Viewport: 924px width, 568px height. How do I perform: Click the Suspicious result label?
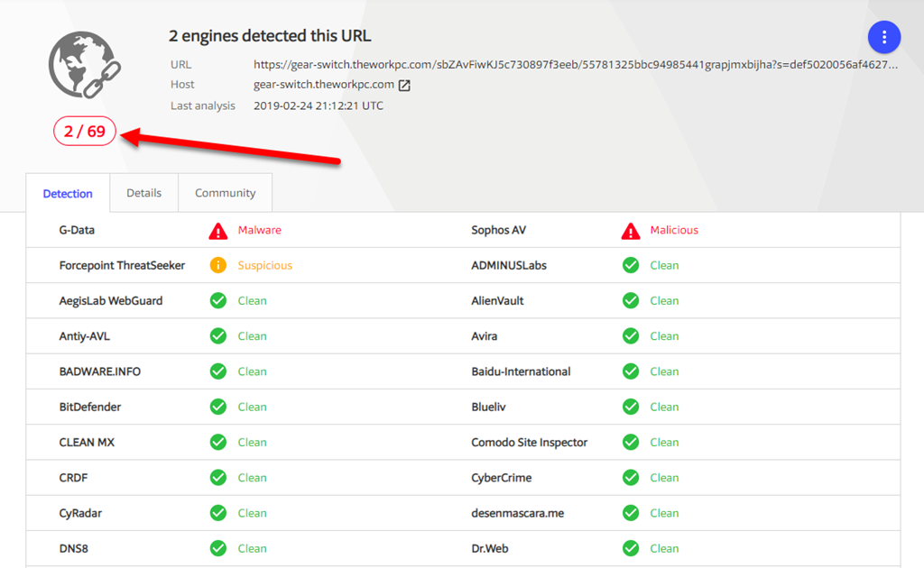point(265,266)
